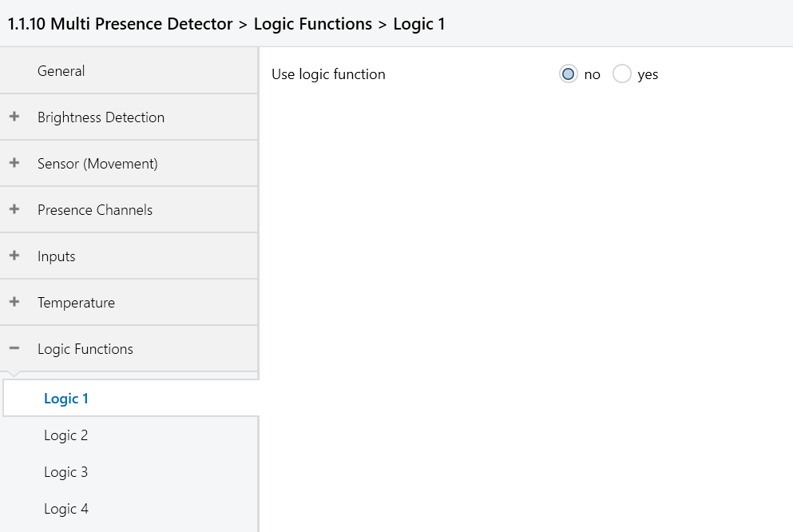793x532 pixels.
Task: Open the General parameter page
Action: coord(129,71)
